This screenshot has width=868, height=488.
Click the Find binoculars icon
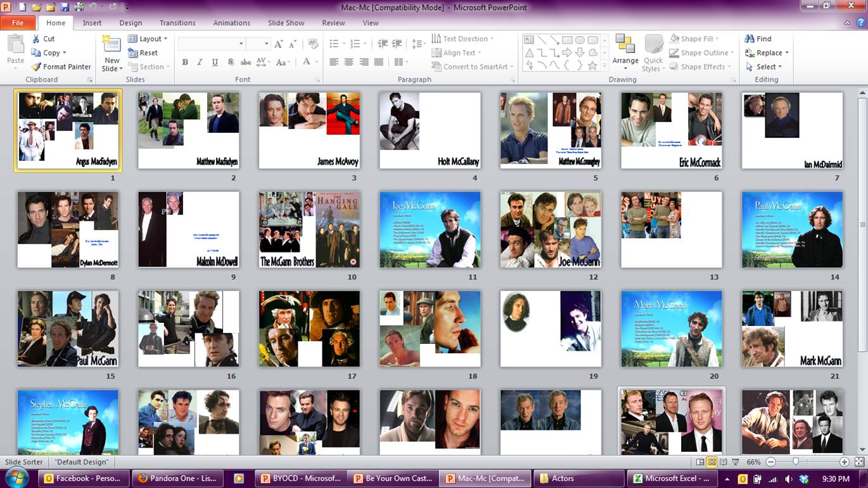coord(750,39)
